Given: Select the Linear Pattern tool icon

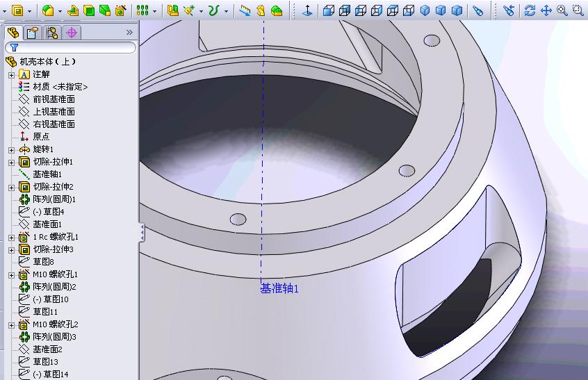Looking at the screenshot, I should click(142, 10).
